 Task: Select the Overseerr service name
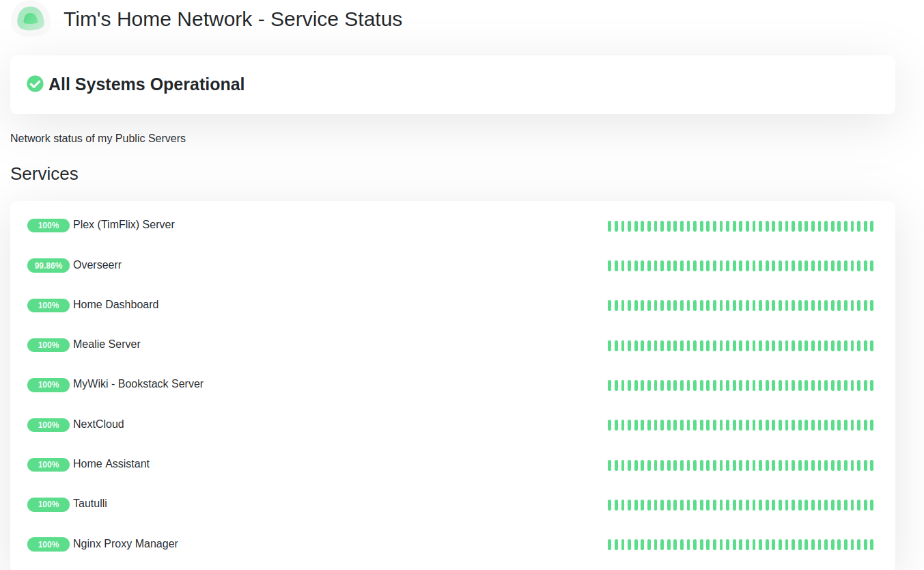pyautogui.click(x=97, y=264)
